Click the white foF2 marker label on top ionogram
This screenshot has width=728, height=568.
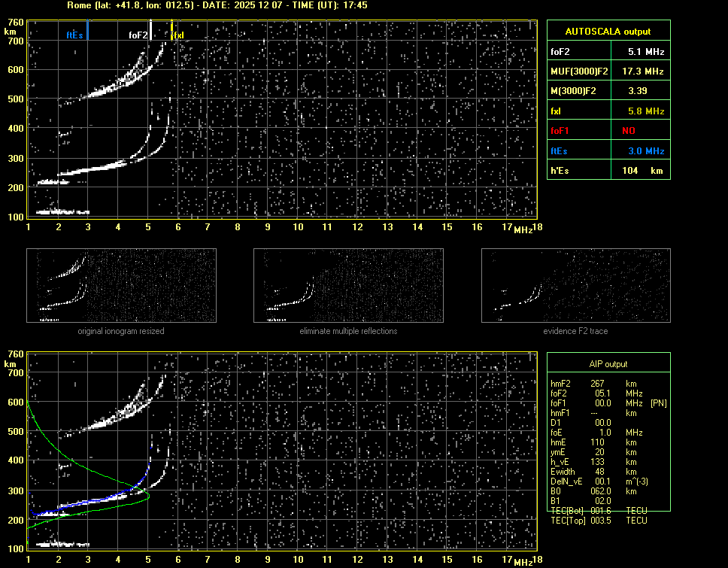[138, 35]
